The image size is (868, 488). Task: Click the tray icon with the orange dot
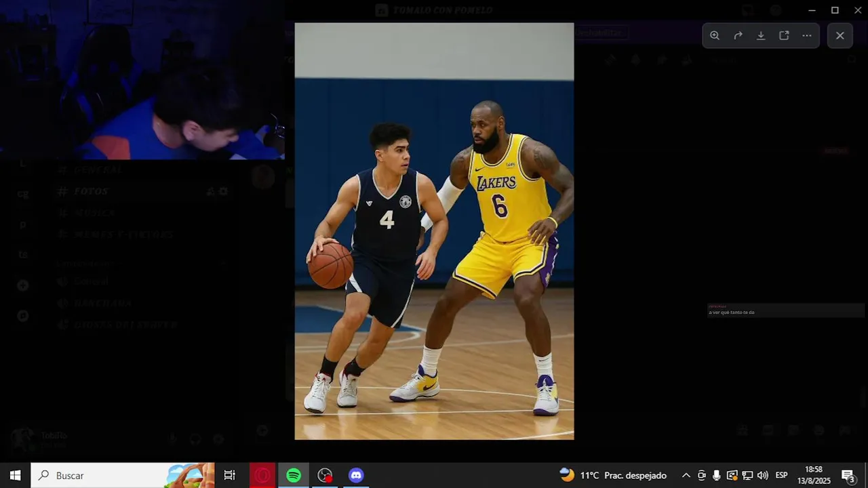[x=732, y=475]
